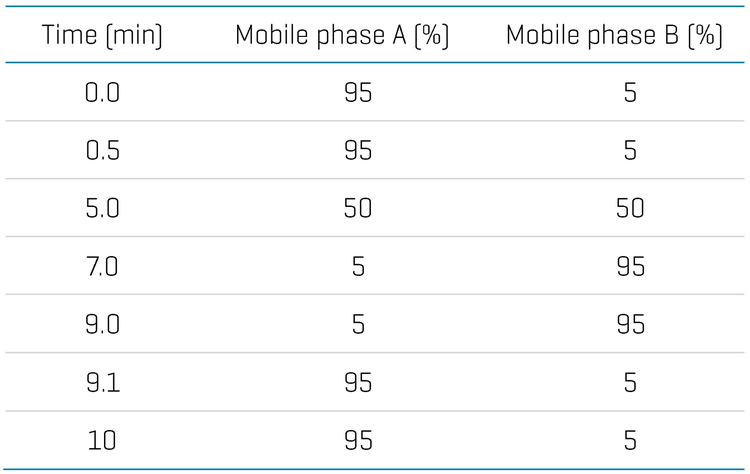Screen dimensions: 750x474
Task: Select the 10 minute time cell
Action: pos(101,441)
